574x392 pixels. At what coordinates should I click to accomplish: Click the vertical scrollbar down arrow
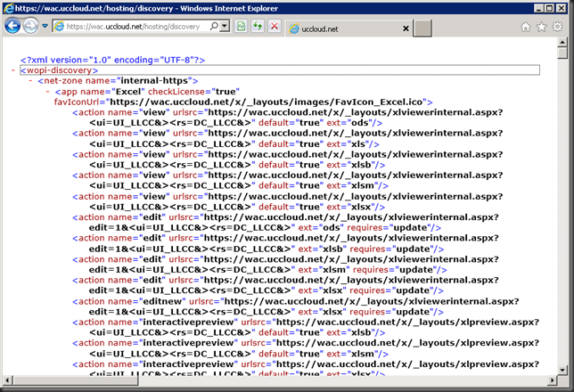(x=562, y=370)
